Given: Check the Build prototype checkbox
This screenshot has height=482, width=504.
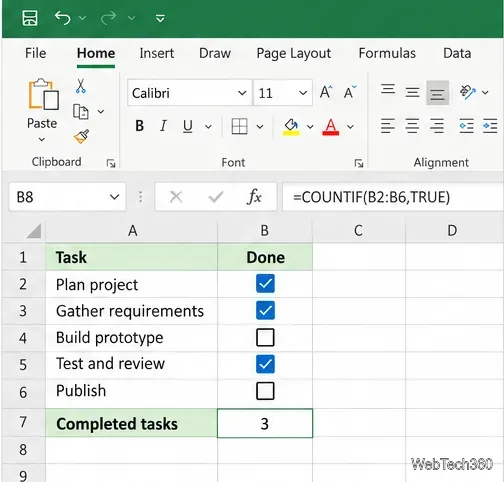Looking at the screenshot, I should coord(265,337).
